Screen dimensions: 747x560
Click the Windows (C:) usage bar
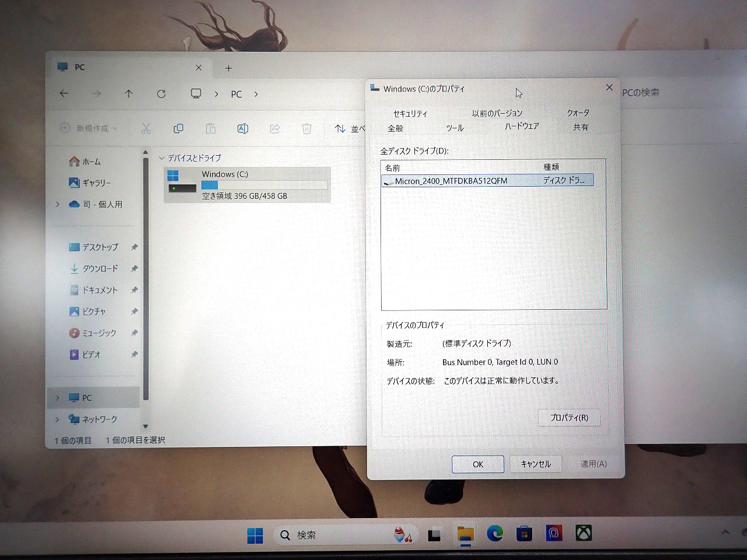(x=264, y=185)
